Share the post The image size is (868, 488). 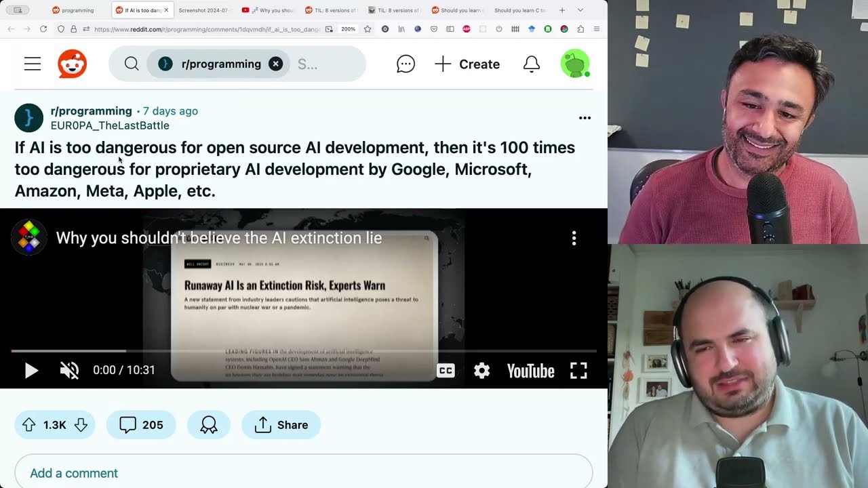click(281, 425)
